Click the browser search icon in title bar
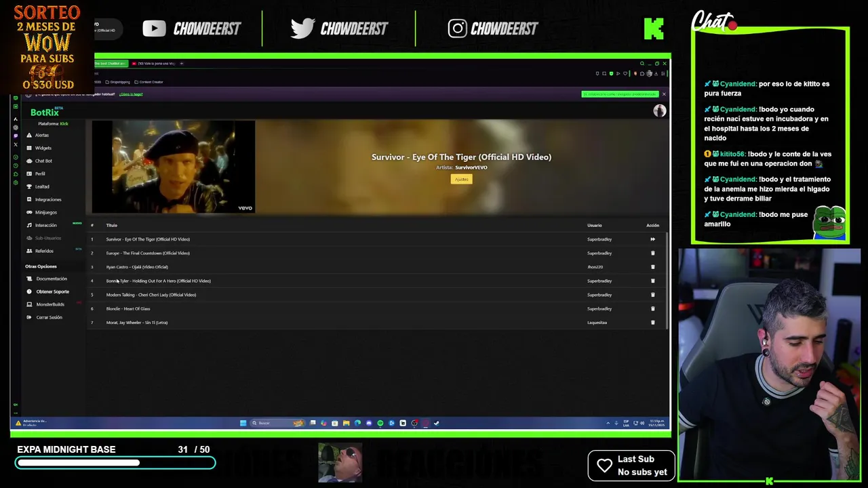 (642, 64)
